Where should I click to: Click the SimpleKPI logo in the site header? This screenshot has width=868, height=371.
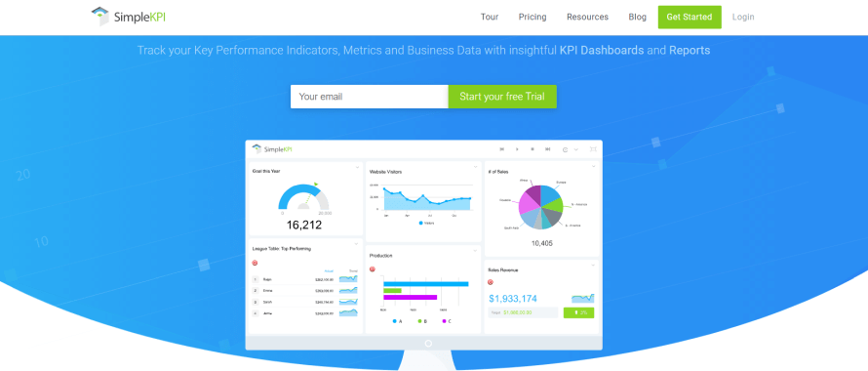click(x=129, y=17)
